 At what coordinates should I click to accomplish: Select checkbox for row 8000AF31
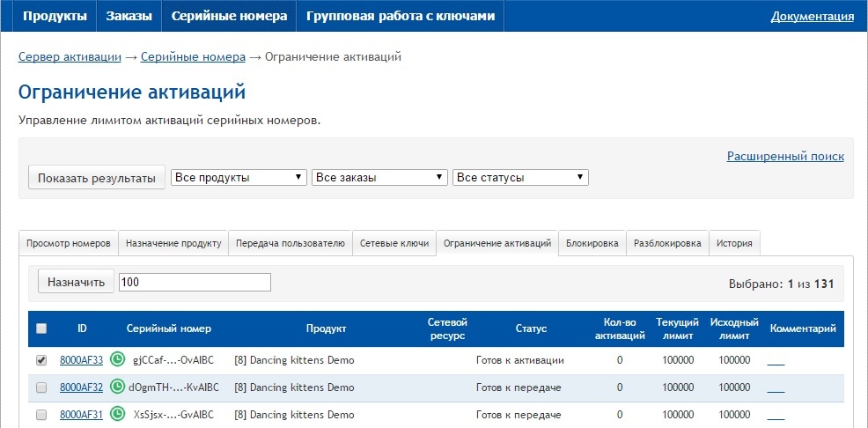(x=41, y=415)
